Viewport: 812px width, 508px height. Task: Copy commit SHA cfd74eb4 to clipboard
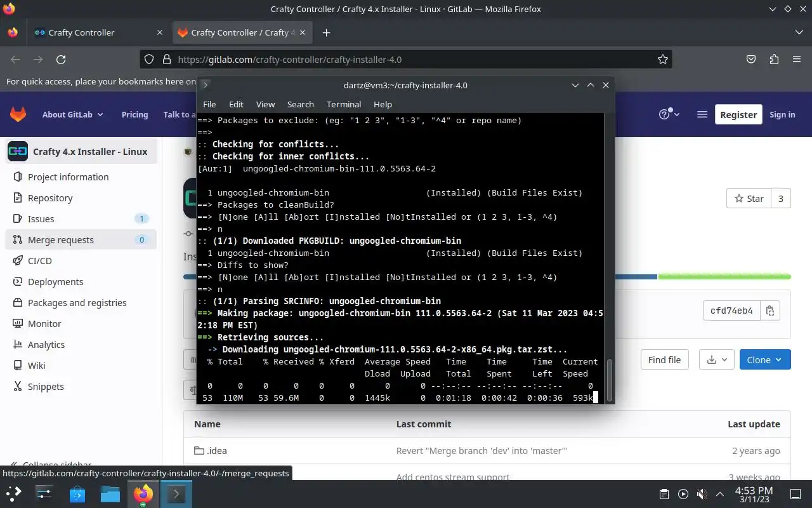pos(770,311)
